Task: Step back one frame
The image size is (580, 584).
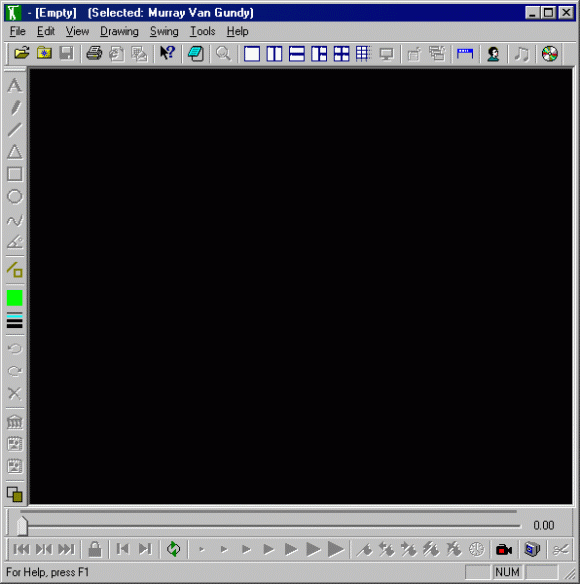Action: coord(123,549)
